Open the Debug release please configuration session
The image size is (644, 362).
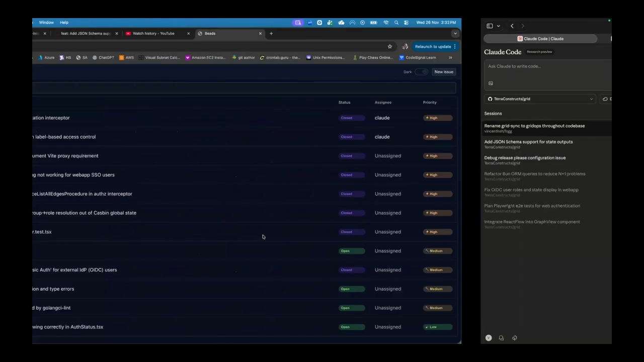pos(525,158)
